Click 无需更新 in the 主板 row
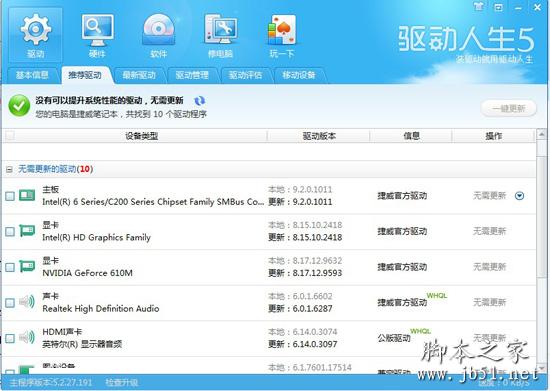 click(490, 195)
